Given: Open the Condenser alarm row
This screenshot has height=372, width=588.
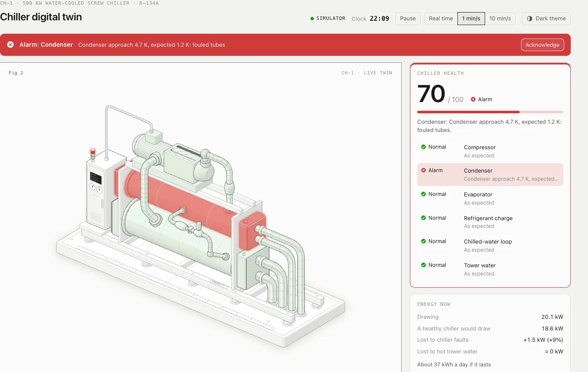Looking at the screenshot, I should 490,175.
